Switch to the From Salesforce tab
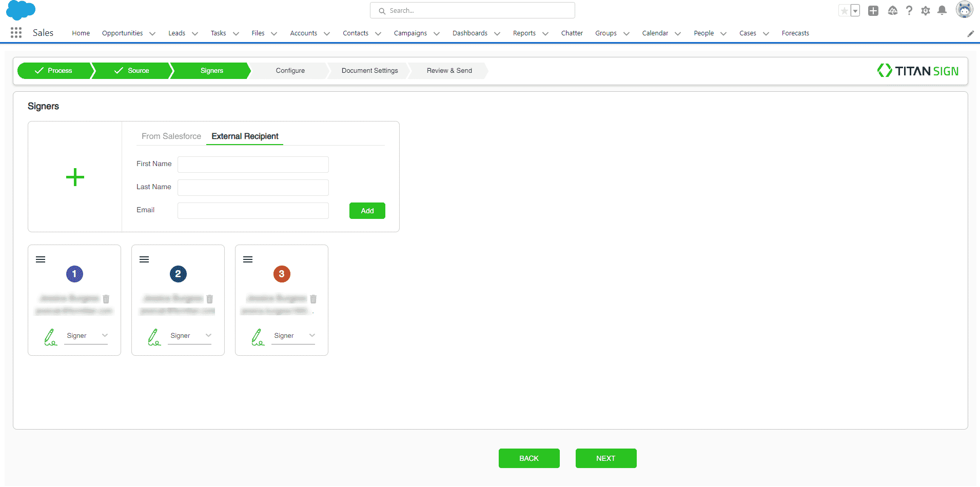The image size is (980, 487). [x=171, y=136]
